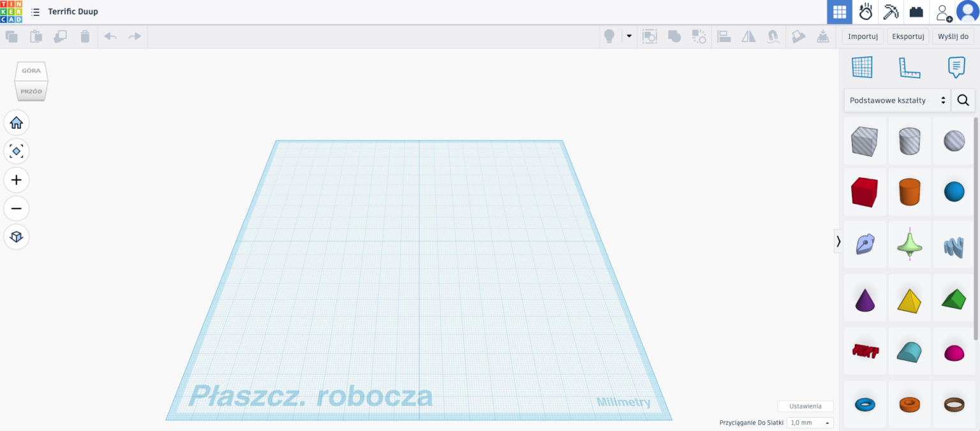Activate the Workplane tool
This screenshot has height=431, width=980.
point(862,67)
